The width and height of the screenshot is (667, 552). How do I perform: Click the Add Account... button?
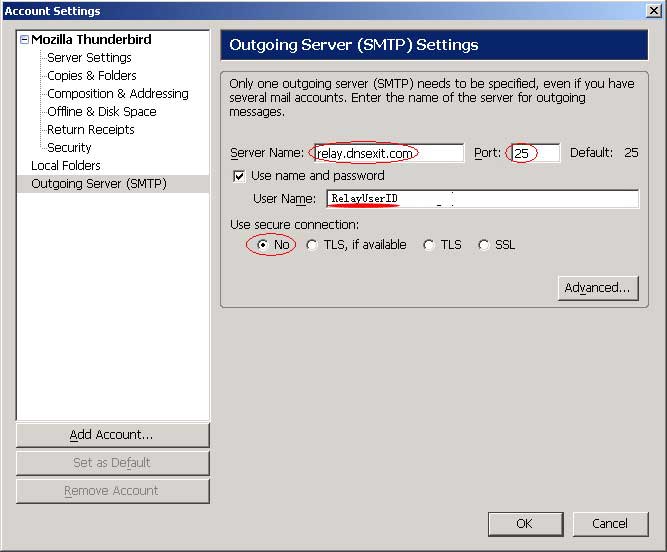pos(112,435)
